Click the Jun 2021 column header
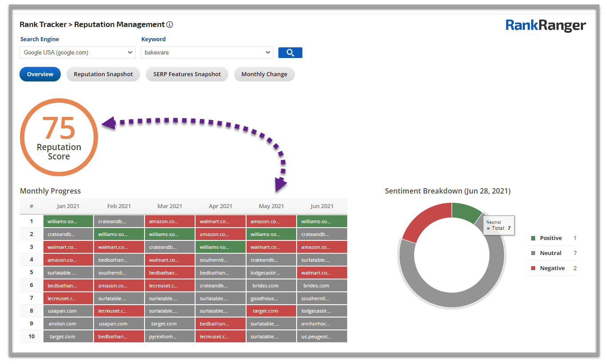Screen dimensions: 607x364 (322, 206)
